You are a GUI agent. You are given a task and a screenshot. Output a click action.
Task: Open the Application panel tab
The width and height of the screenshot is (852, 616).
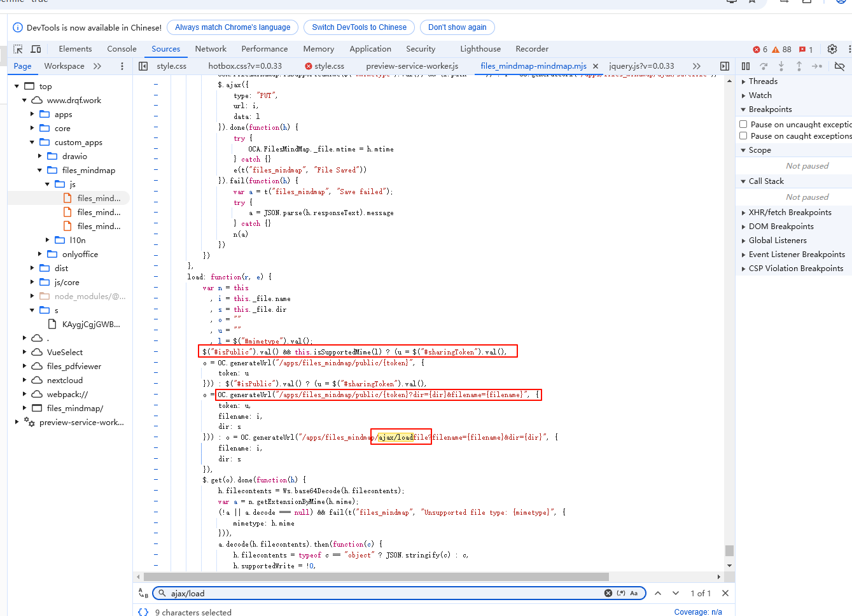(x=370, y=49)
